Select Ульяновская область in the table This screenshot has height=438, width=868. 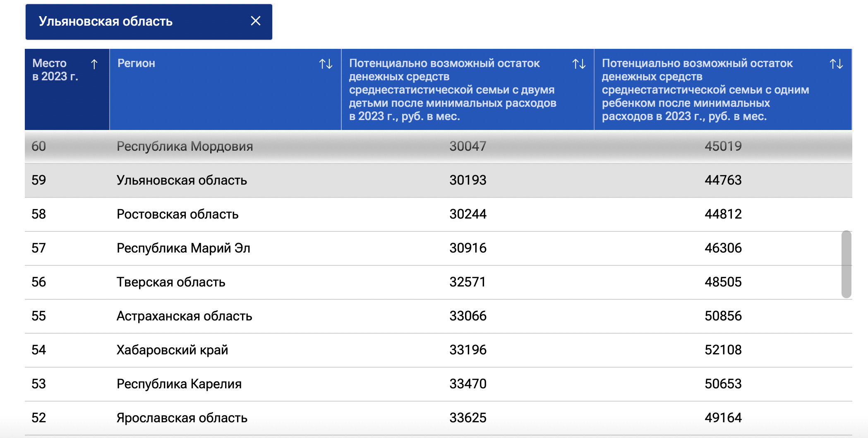pyautogui.click(x=182, y=180)
